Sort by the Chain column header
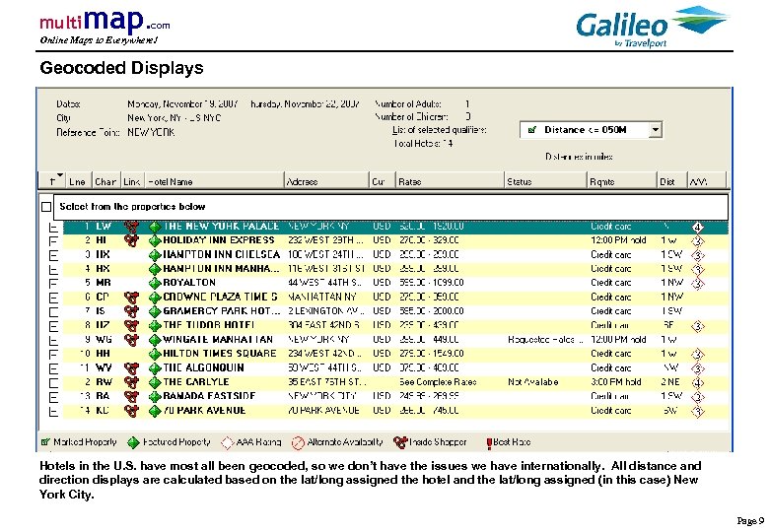The width and height of the screenshot is (769, 532). click(105, 181)
